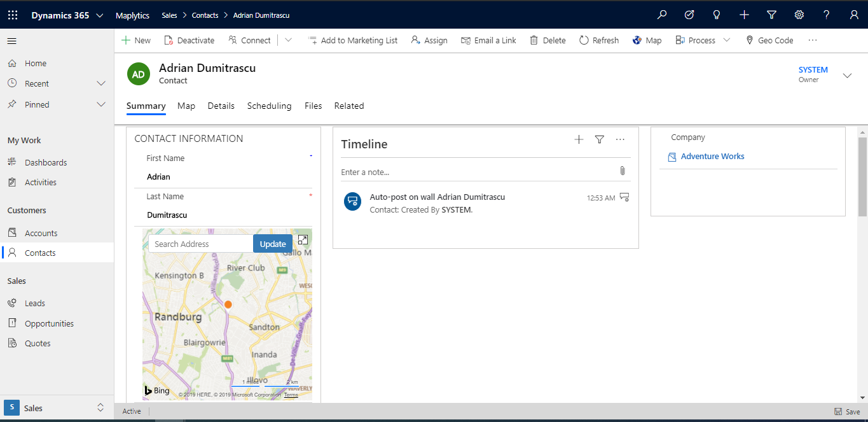Open the Adventure Works company link
Image resolution: width=868 pixels, height=422 pixels.
tap(712, 156)
